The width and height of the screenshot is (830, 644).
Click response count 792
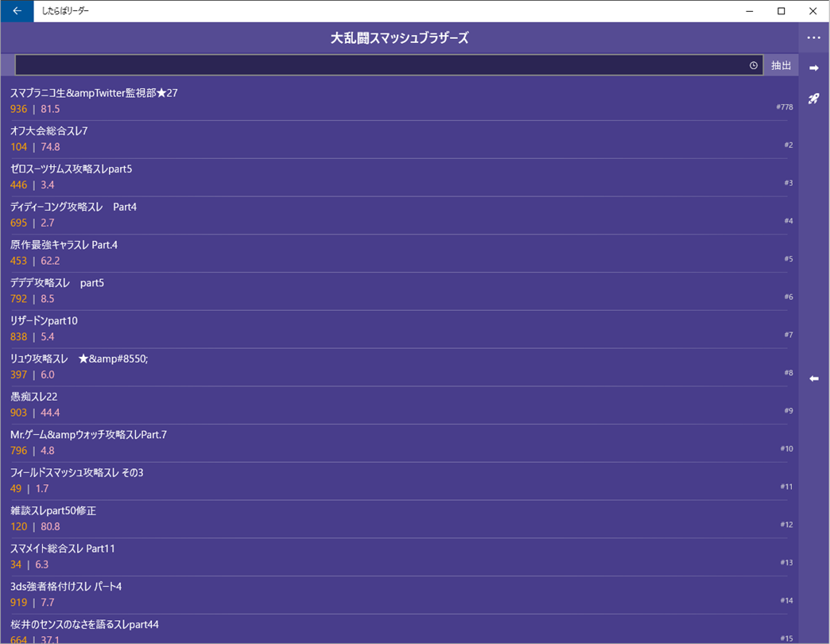[x=18, y=299]
